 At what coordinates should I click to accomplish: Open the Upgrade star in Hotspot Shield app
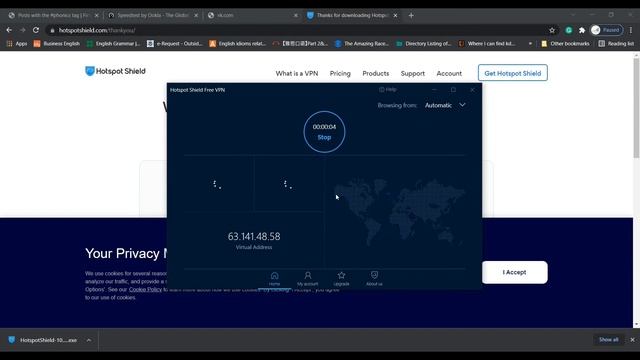point(341,279)
